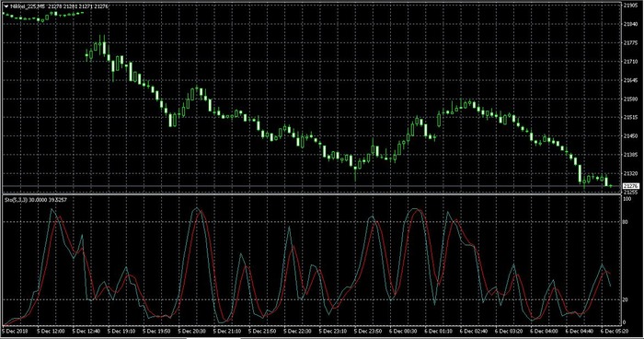Screen dimensions: 644x339
Task: Click the 5 Dec 2018 date label
Action: [x=15, y=331]
